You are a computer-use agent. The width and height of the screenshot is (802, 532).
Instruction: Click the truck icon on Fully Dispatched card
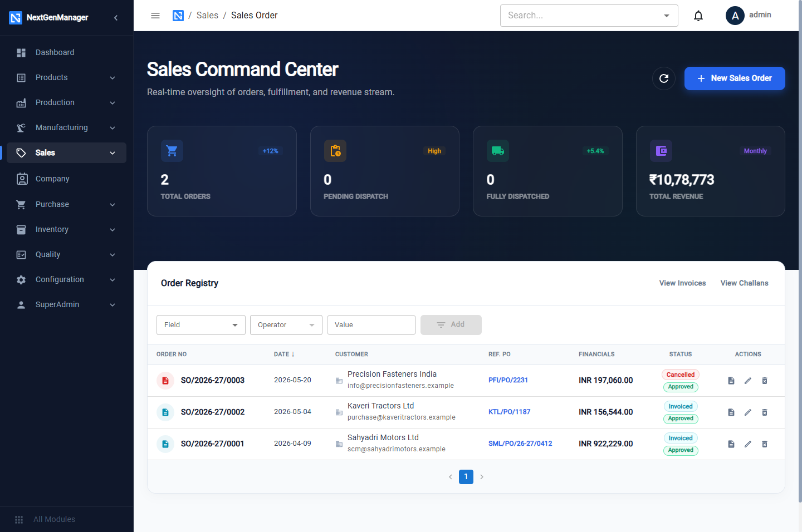tap(498, 151)
